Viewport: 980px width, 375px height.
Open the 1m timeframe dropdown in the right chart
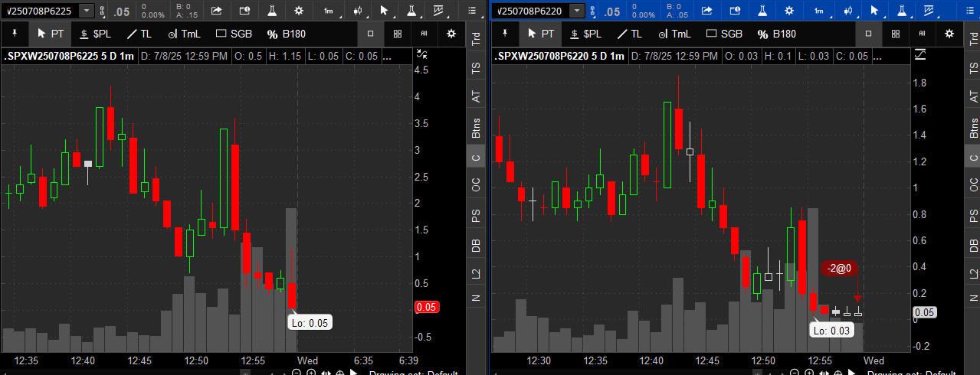(x=819, y=11)
